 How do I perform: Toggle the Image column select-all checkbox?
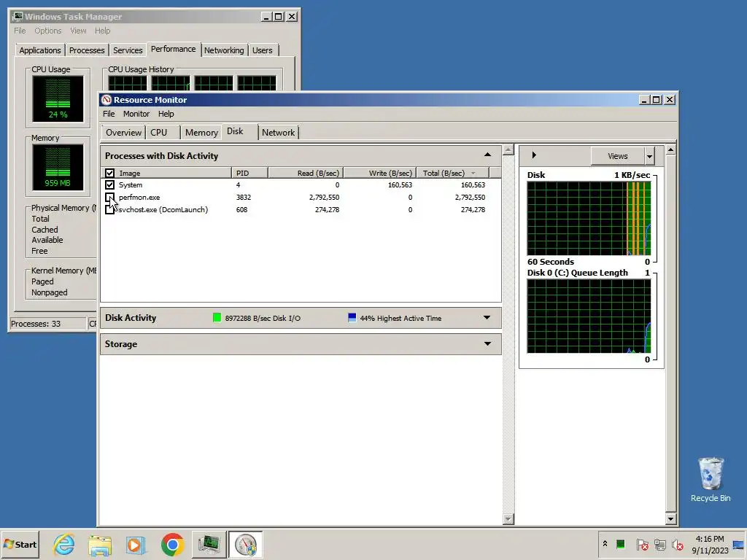(x=109, y=173)
